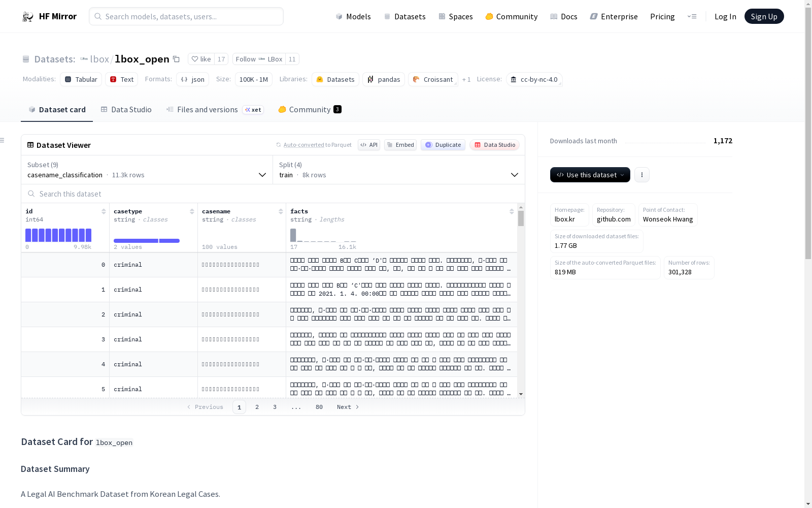Like the dataset with heart button
812x508 pixels.
pos(201,59)
